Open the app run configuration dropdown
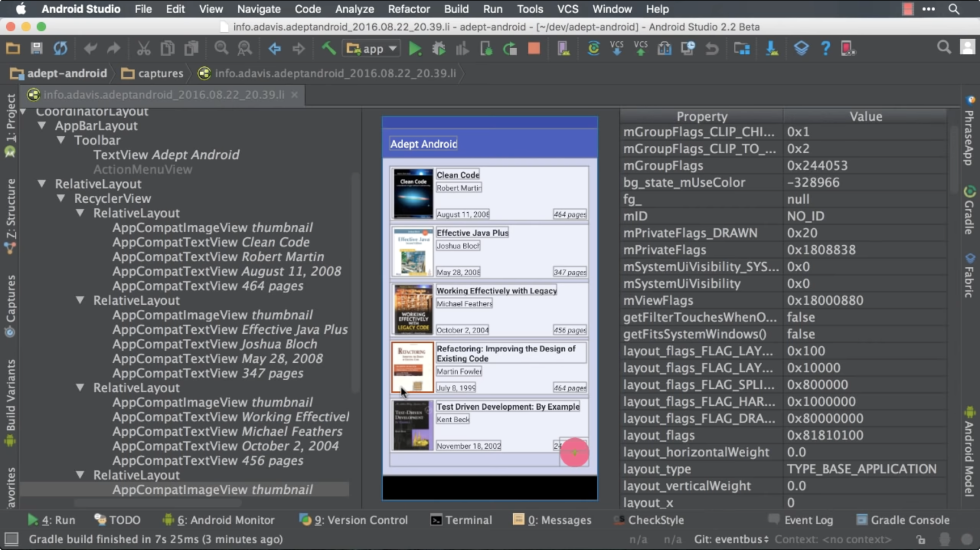This screenshot has width=980, height=550. pyautogui.click(x=371, y=48)
